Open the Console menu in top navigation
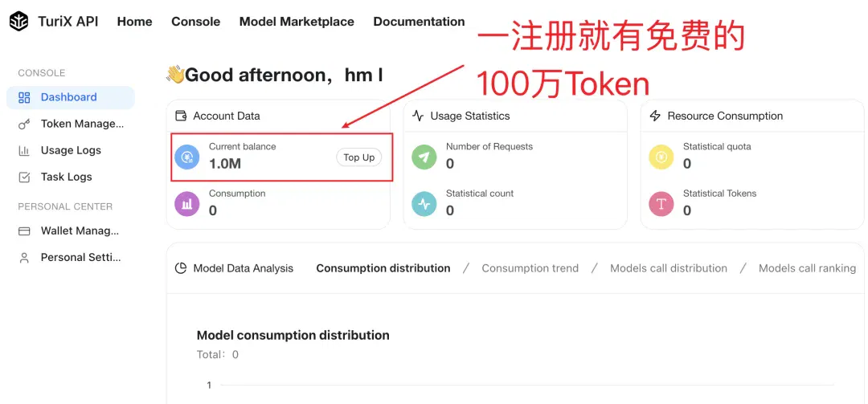 pos(196,22)
